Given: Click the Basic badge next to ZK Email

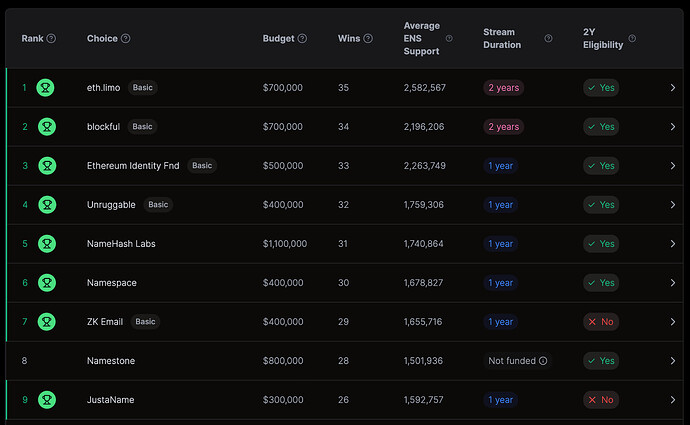Looking at the screenshot, I should tap(145, 322).
